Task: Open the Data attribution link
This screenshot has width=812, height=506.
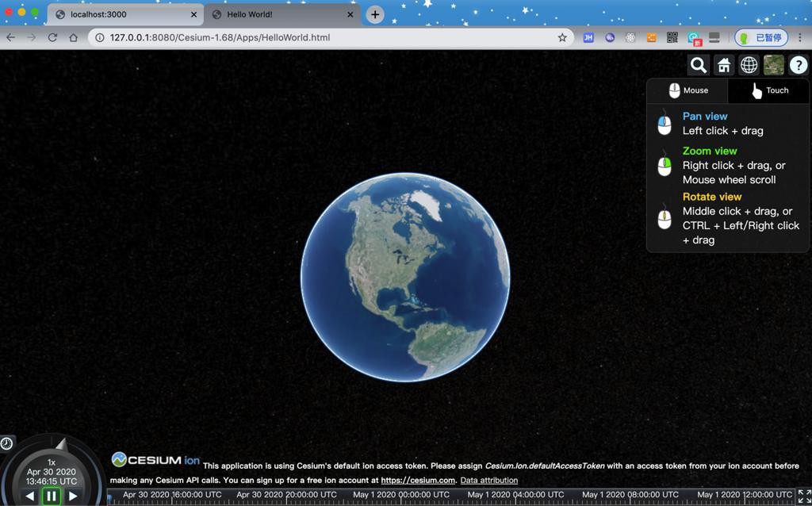Action: 488,480
